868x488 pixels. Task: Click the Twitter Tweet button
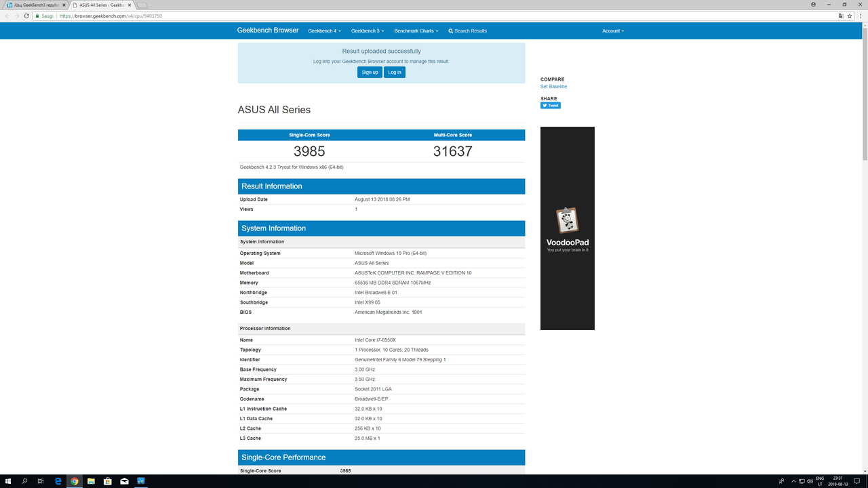click(551, 106)
